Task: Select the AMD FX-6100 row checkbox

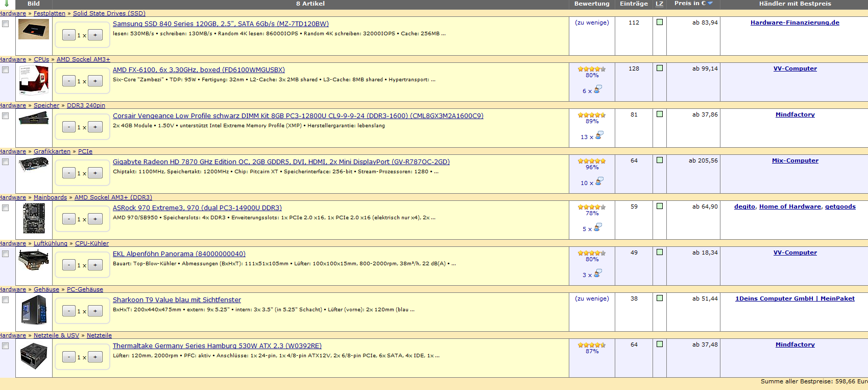Action: [x=6, y=70]
